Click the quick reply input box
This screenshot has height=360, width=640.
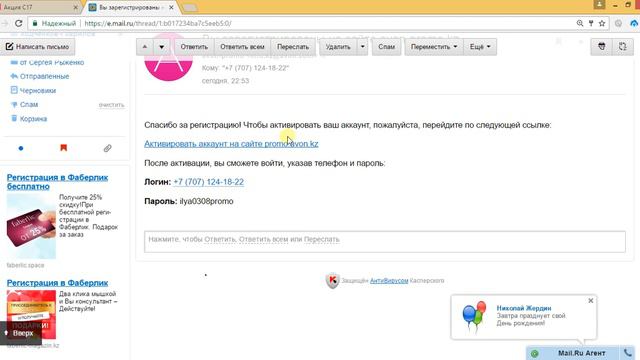[x=384, y=242]
